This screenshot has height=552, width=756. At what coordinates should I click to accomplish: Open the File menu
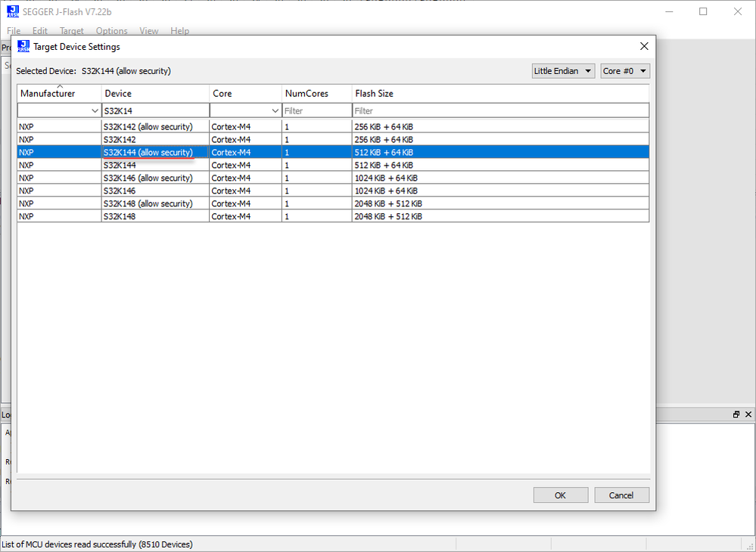click(x=14, y=31)
